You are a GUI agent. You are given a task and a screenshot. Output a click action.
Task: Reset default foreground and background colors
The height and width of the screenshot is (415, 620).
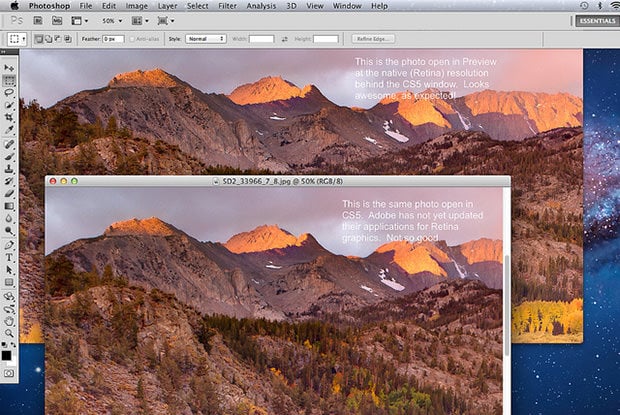click(4, 345)
